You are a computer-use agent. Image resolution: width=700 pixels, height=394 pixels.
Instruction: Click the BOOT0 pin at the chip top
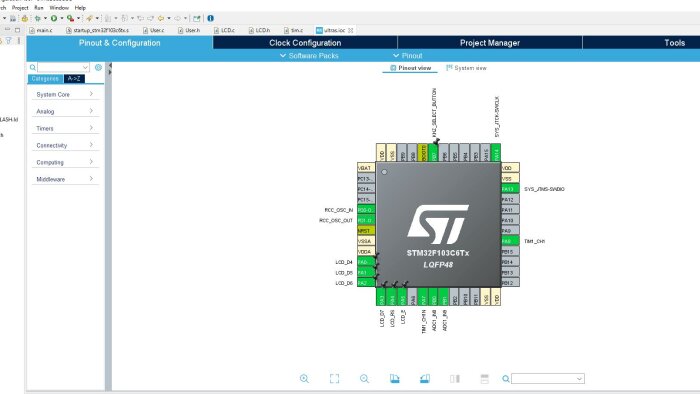tap(422, 153)
